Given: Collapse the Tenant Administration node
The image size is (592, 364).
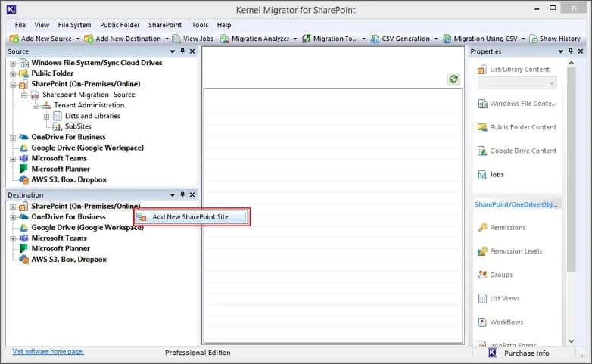Looking at the screenshot, I should (35, 106).
